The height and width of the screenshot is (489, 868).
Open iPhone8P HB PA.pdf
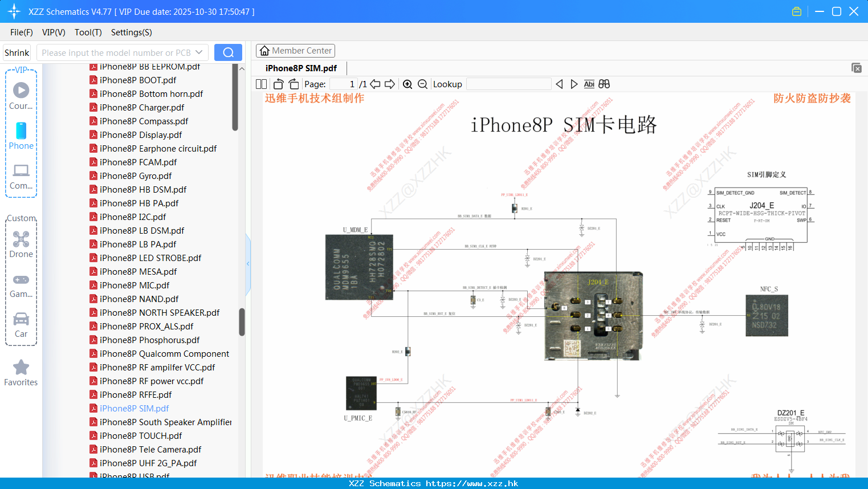139,203
